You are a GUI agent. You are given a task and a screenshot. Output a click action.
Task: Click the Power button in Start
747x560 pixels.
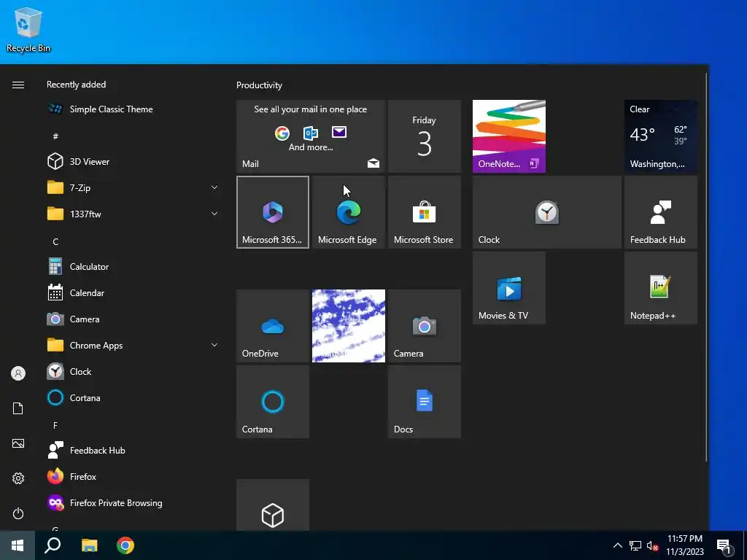tap(18, 513)
